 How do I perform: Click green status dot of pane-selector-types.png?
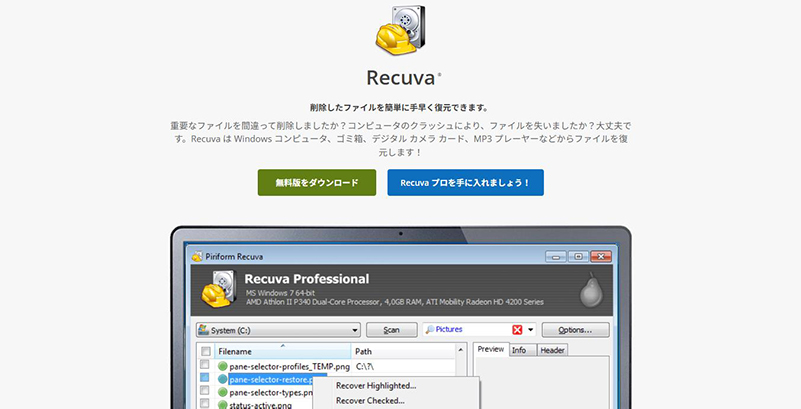[222, 392]
